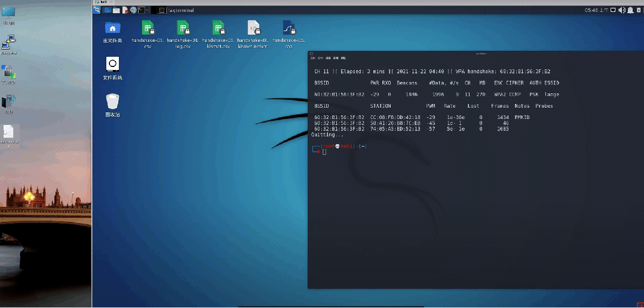Click the PMKID note in terminal
This screenshot has width=644, height=308.
coord(522,117)
